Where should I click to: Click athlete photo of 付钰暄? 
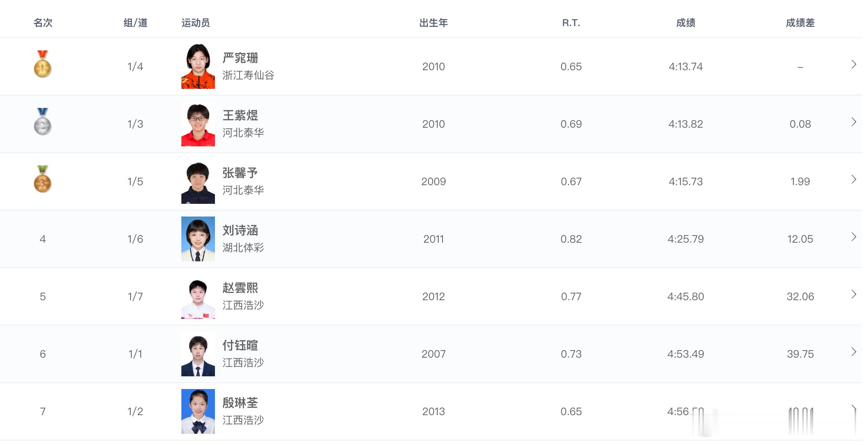(198, 354)
